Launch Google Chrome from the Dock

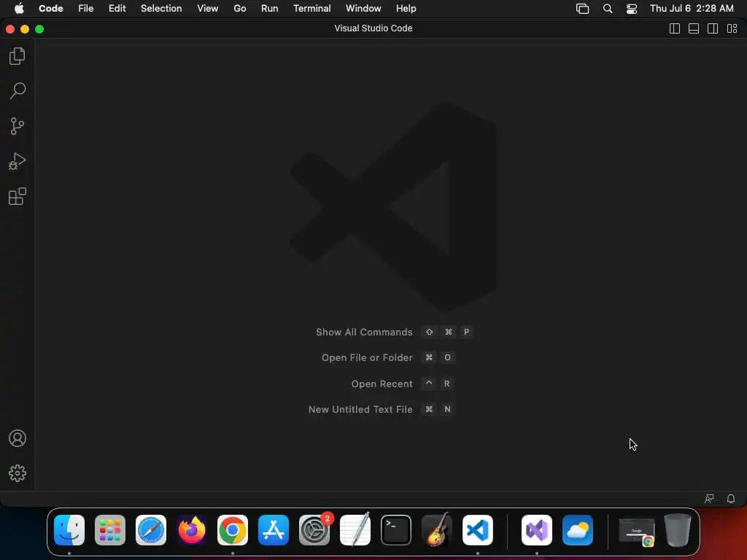[x=233, y=530]
